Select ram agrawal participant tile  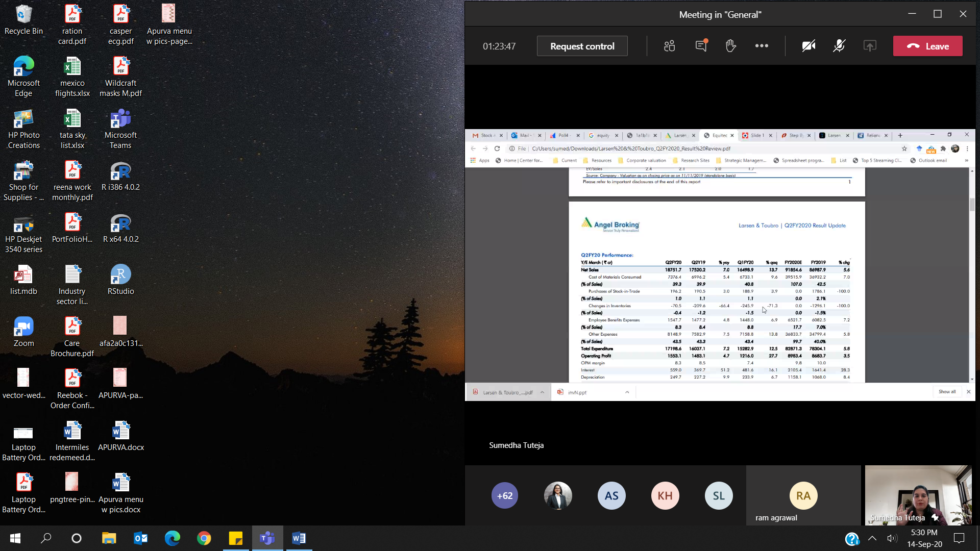[803, 495]
